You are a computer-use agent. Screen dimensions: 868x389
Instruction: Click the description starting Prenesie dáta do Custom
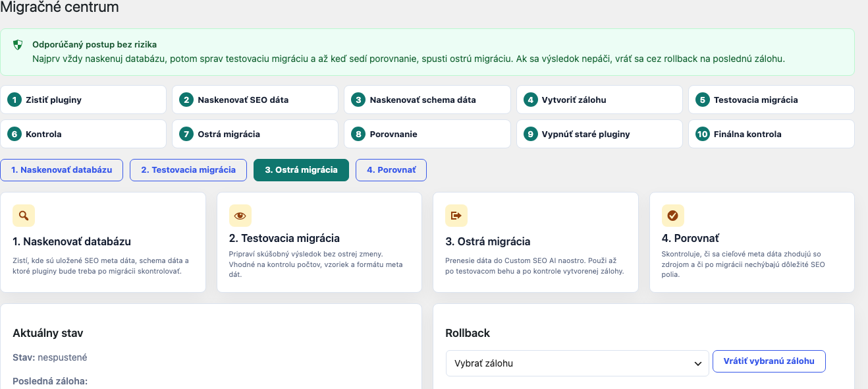coord(535,266)
